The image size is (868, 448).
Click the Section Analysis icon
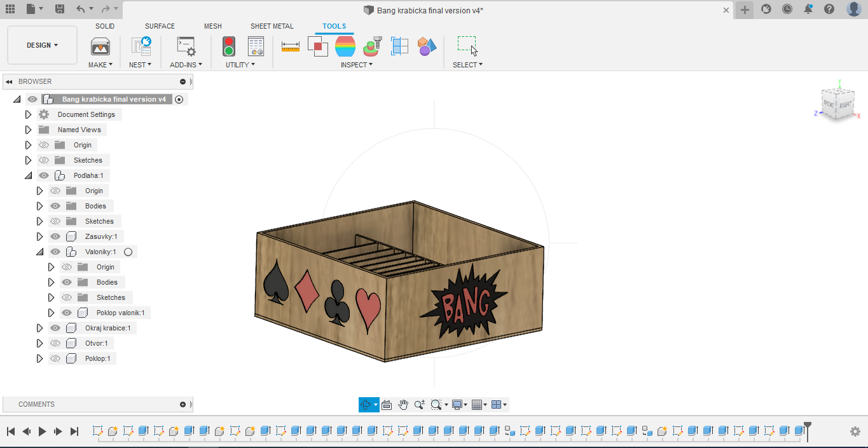pyautogui.click(x=399, y=46)
